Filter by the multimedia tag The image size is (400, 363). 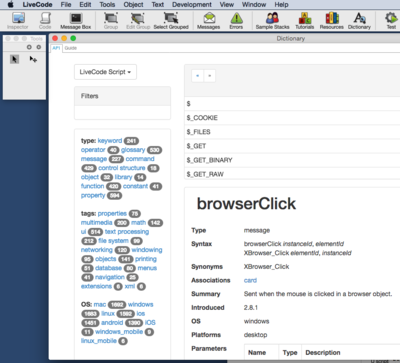pos(97,223)
